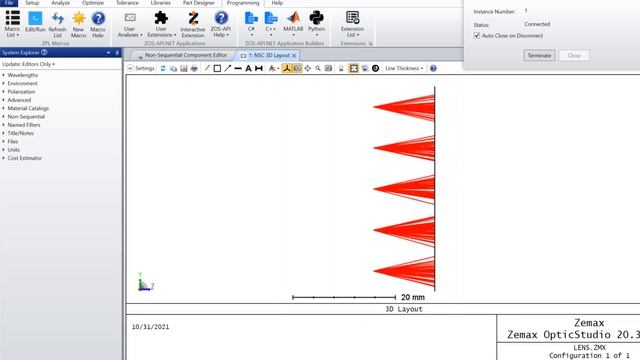Image resolution: width=640 pixels, height=360 pixels.
Task: Open the Macro List dropdown
Action: 12,24
